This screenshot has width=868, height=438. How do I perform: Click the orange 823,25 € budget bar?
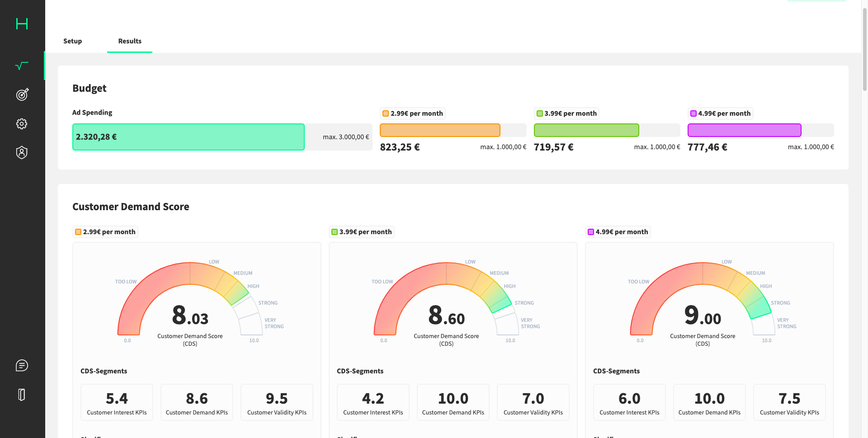(x=440, y=130)
